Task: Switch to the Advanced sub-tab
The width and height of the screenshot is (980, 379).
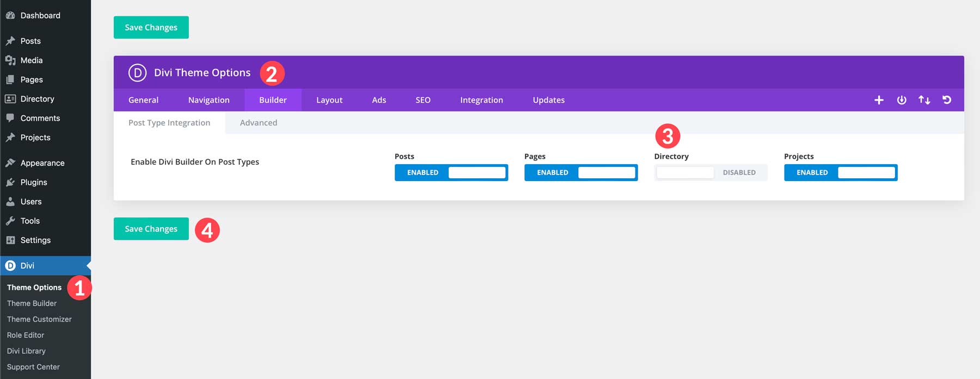Action: click(258, 123)
